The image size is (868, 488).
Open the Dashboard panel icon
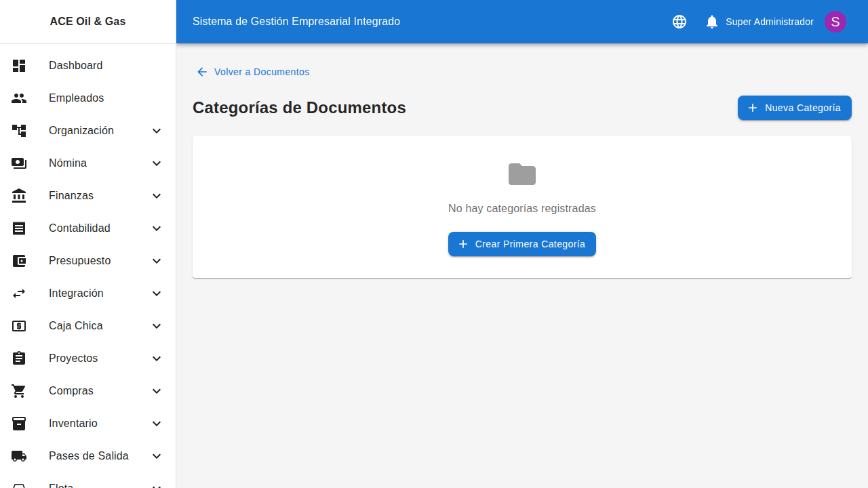point(18,65)
